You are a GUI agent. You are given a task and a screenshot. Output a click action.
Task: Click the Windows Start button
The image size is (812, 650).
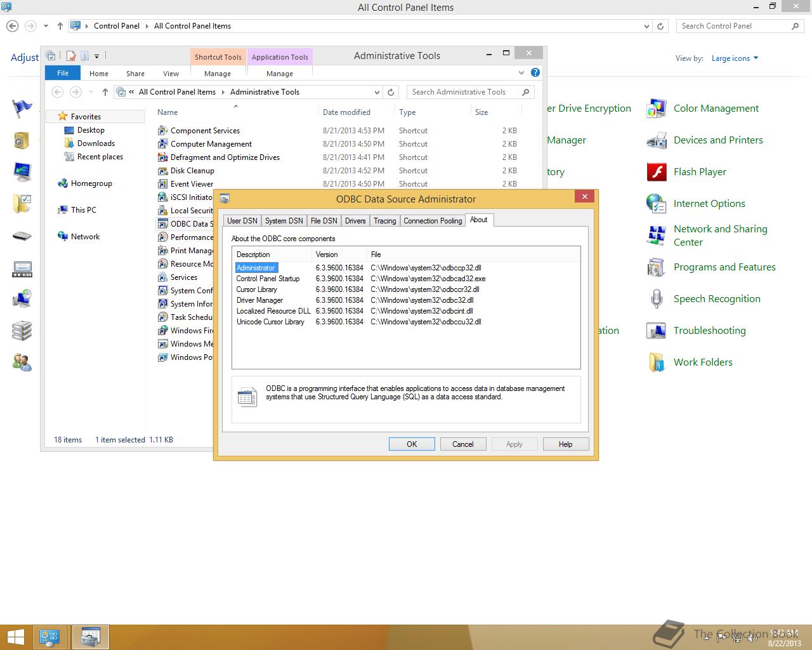coord(16,637)
